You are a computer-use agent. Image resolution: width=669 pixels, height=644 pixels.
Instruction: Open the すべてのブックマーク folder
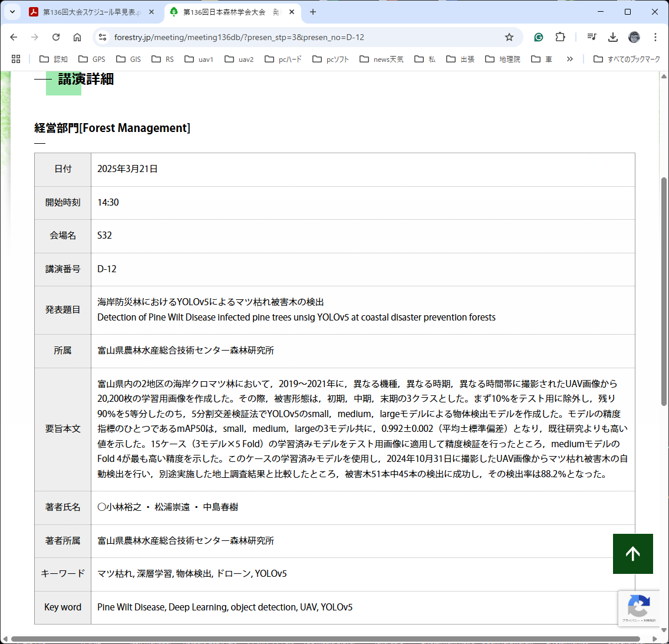pos(627,60)
